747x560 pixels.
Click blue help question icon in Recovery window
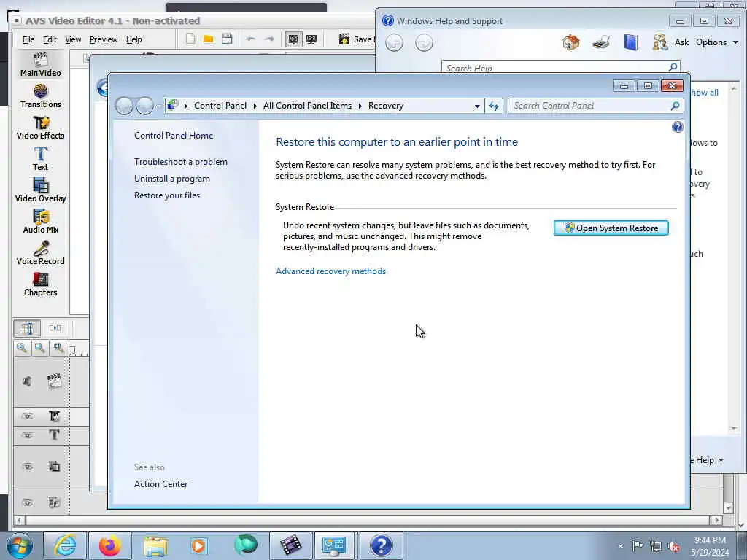click(x=677, y=127)
